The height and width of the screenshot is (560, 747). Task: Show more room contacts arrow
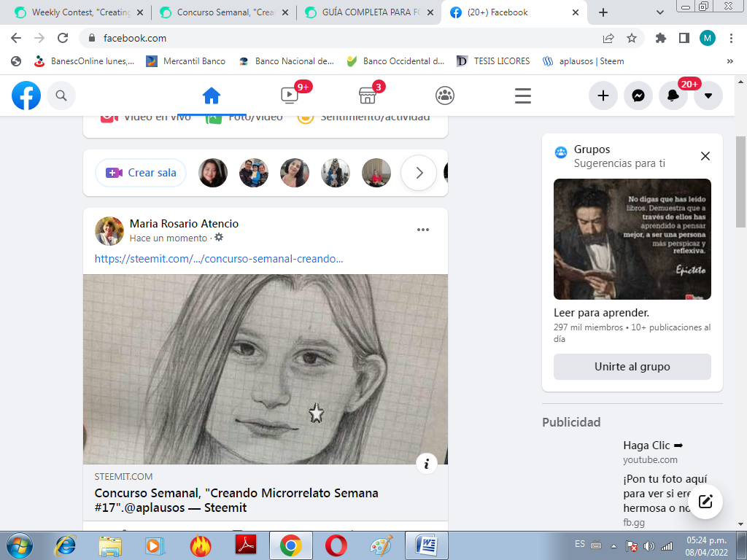(419, 172)
